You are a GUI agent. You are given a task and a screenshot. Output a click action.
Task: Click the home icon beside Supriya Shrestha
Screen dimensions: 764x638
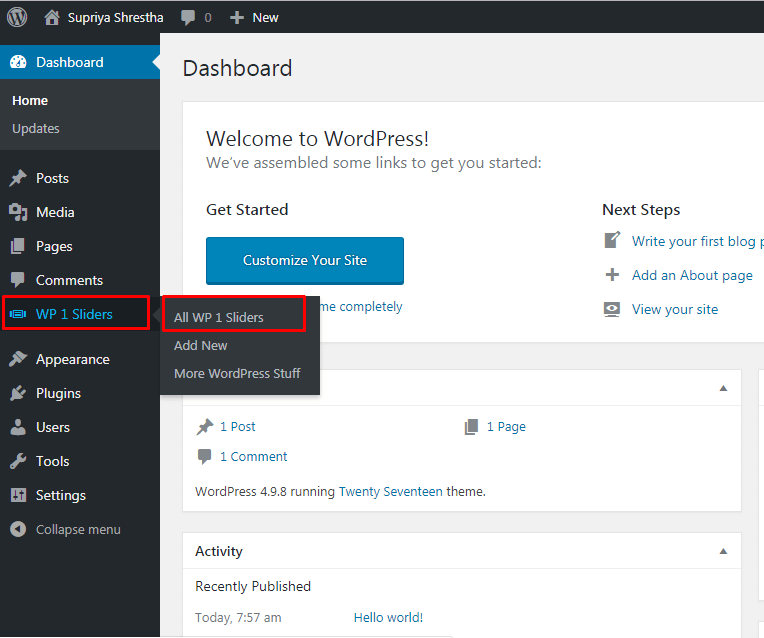(x=52, y=18)
